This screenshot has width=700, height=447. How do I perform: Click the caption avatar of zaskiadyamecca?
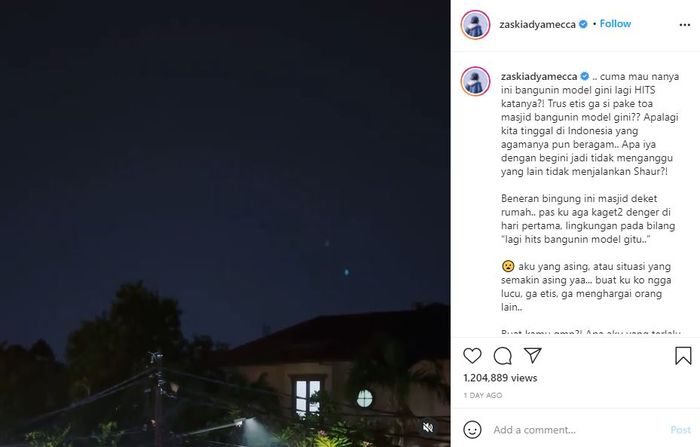[475, 81]
